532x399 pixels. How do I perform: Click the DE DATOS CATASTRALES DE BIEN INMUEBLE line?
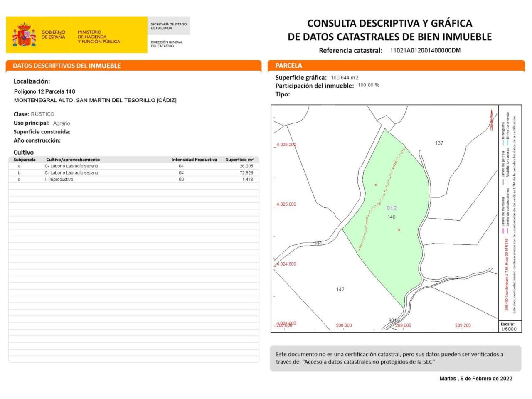(x=389, y=37)
